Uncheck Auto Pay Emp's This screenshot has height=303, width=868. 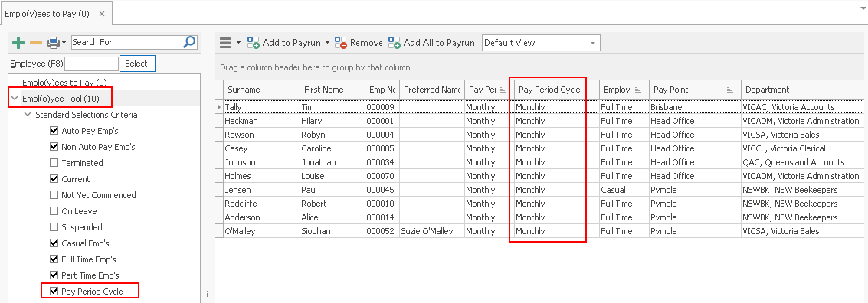coord(54,131)
